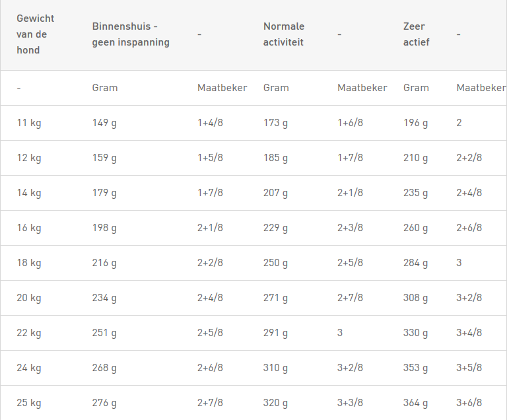Click the 16 kg weight cell
The width and height of the screenshot is (507, 420).
(x=29, y=228)
